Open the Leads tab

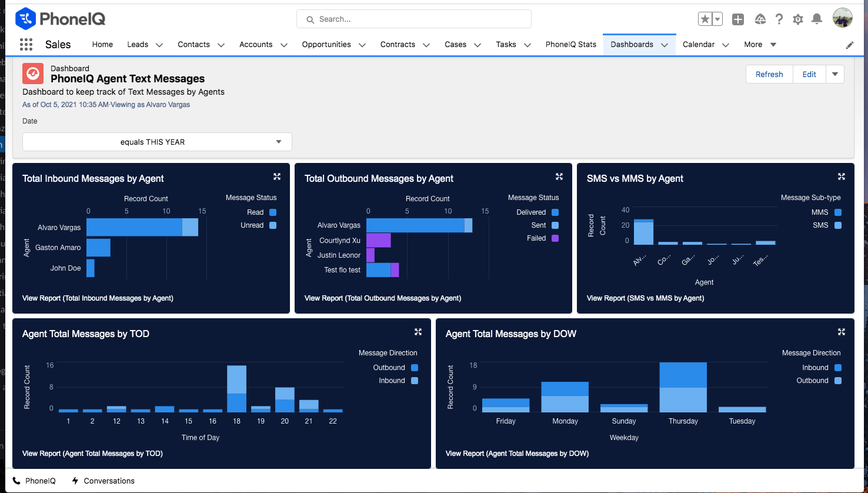coord(138,45)
